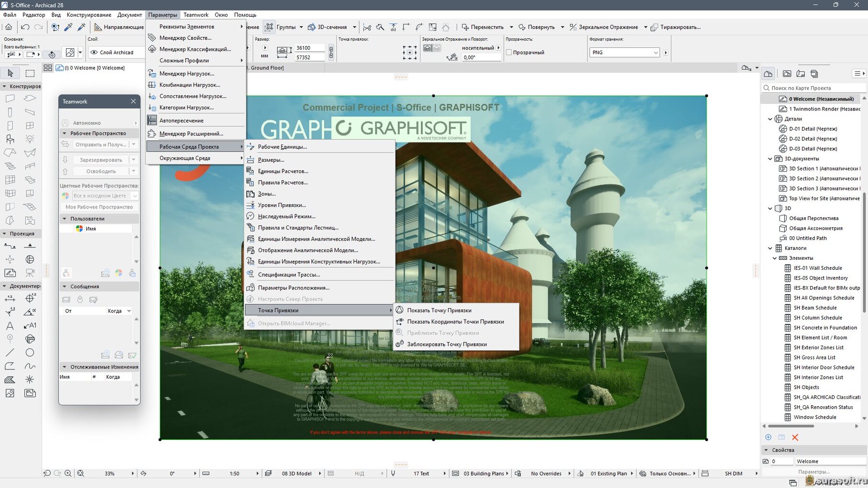Close the Teamwork panel
Image resolution: width=868 pixels, height=488 pixels.
click(x=133, y=101)
